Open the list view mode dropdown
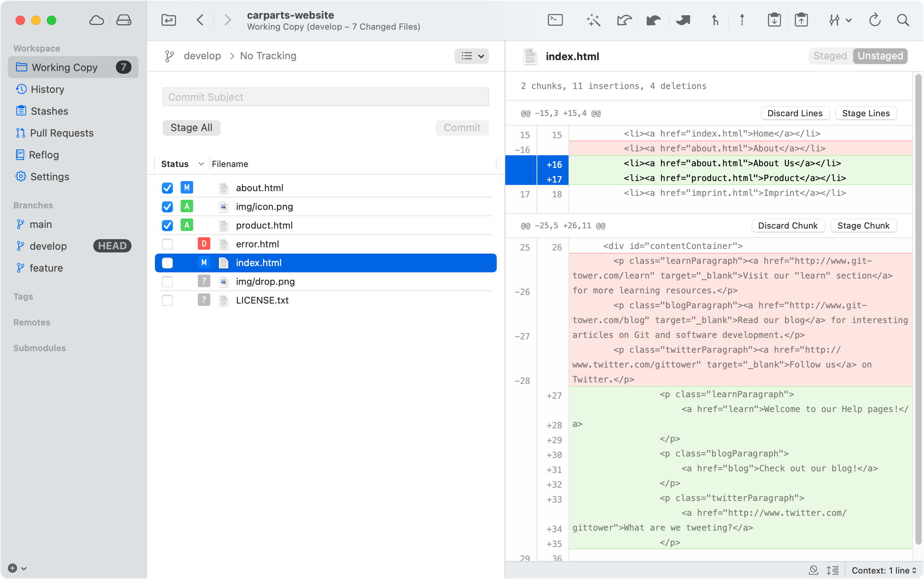Screen dimensions: 924x579 click(x=472, y=56)
